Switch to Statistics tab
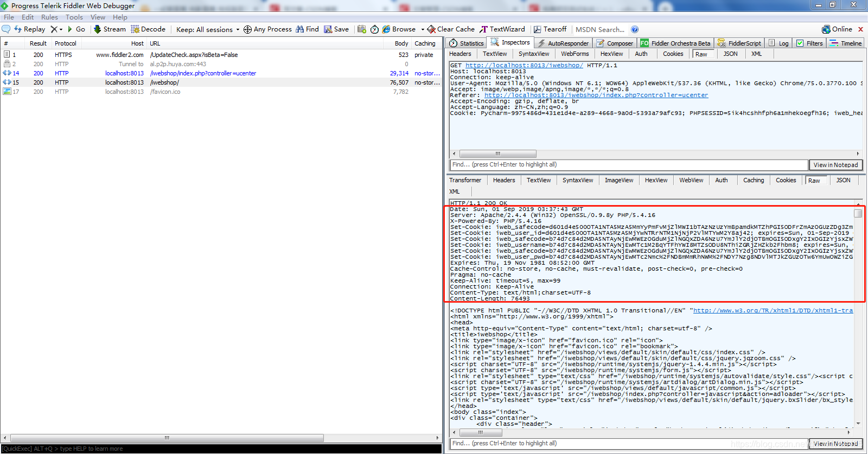The height and width of the screenshot is (454, 868). [x=467, y=43]
